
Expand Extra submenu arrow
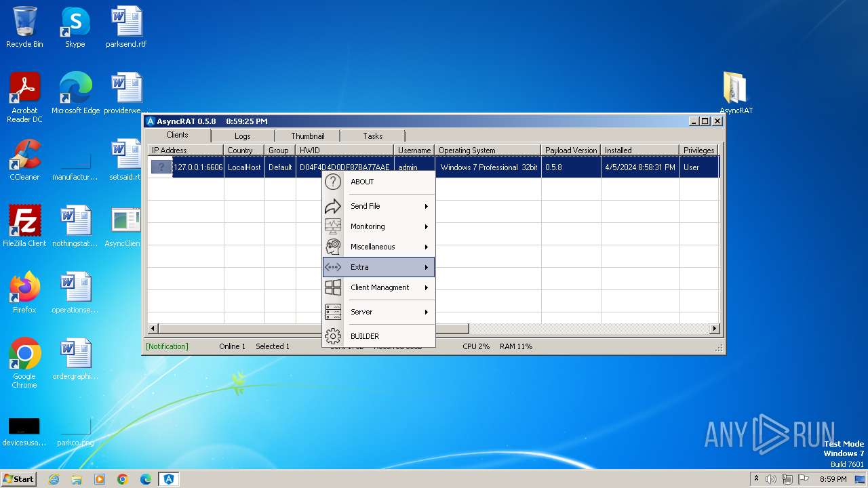pos(427,267)
